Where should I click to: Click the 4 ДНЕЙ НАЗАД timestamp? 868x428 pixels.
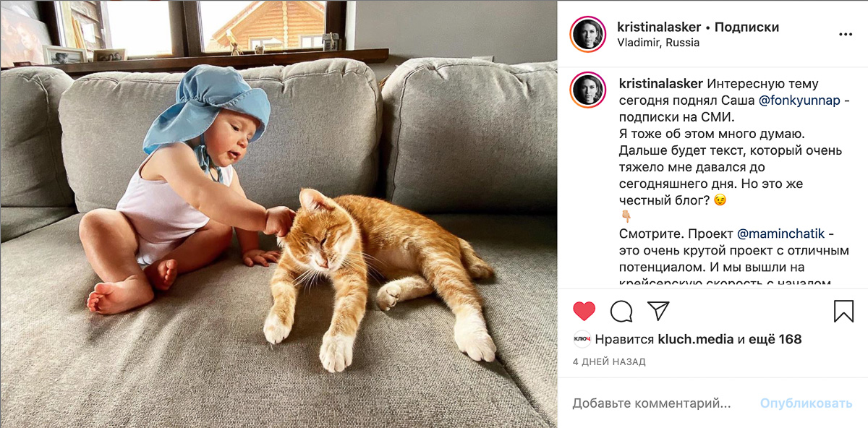(x=609, y=361)
